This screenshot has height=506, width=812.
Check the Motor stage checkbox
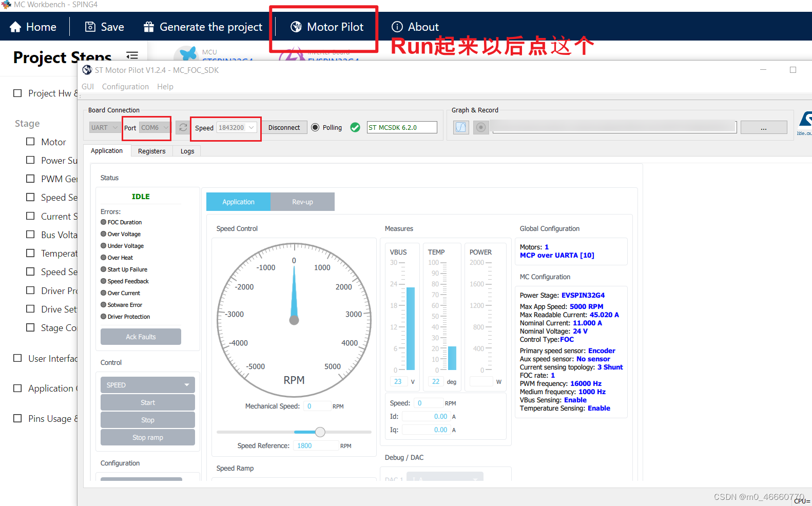coord(30,142)
